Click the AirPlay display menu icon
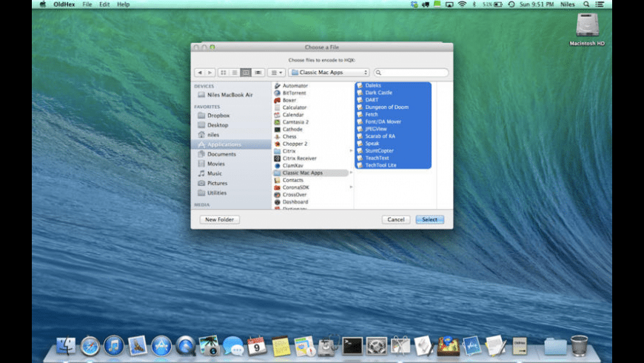This screenshot has width=644, height=363. click(449, 4)
